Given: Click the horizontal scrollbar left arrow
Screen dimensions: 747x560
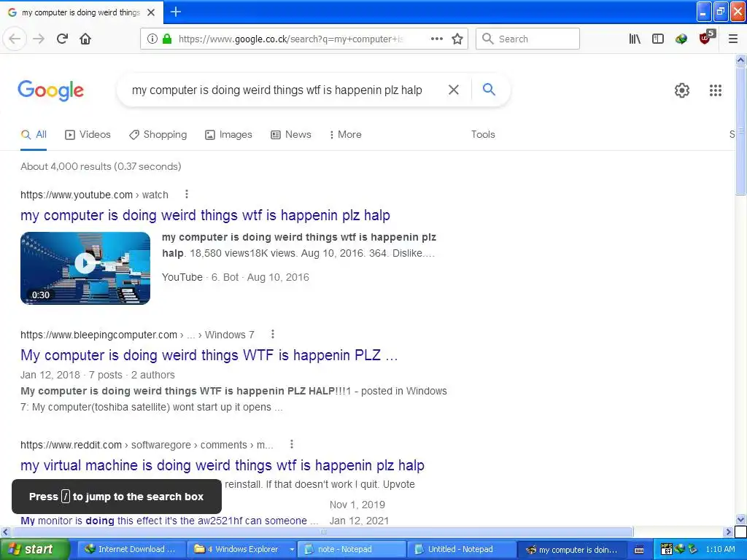Looking at the screenshot, I should click(5, 532).
